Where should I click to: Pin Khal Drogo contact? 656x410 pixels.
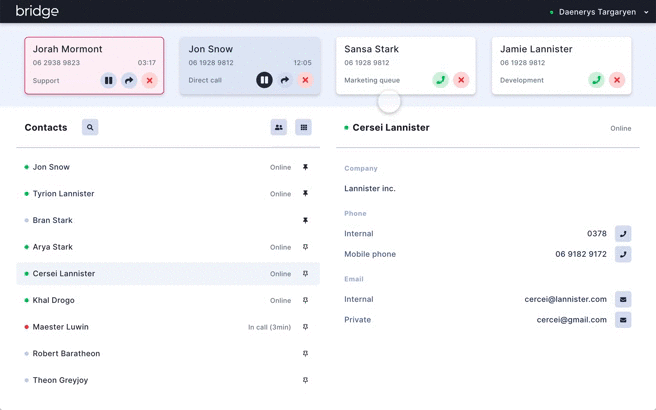(x=305, y=300)
